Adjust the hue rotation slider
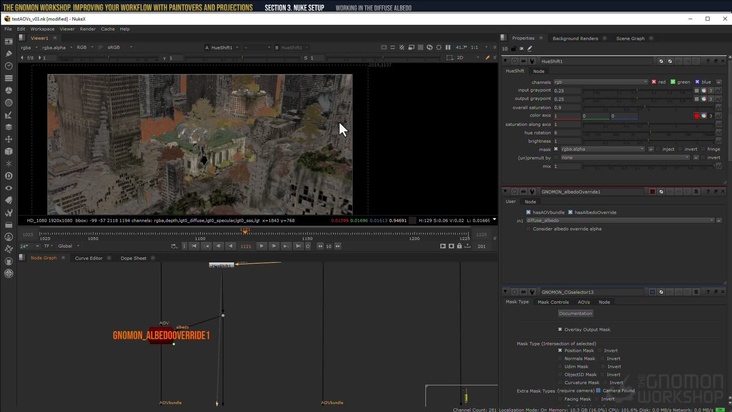This screenshot has height=412, width=732. (648, 133)
